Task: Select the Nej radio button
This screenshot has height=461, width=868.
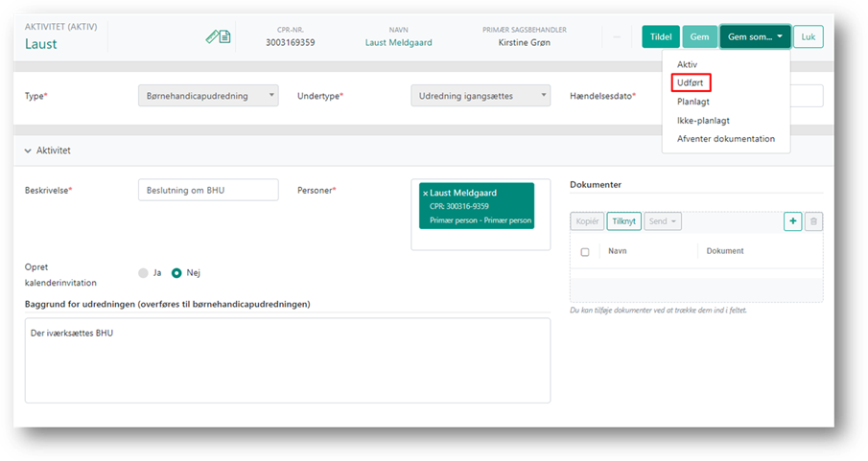Action: click(x=176, y=272)
